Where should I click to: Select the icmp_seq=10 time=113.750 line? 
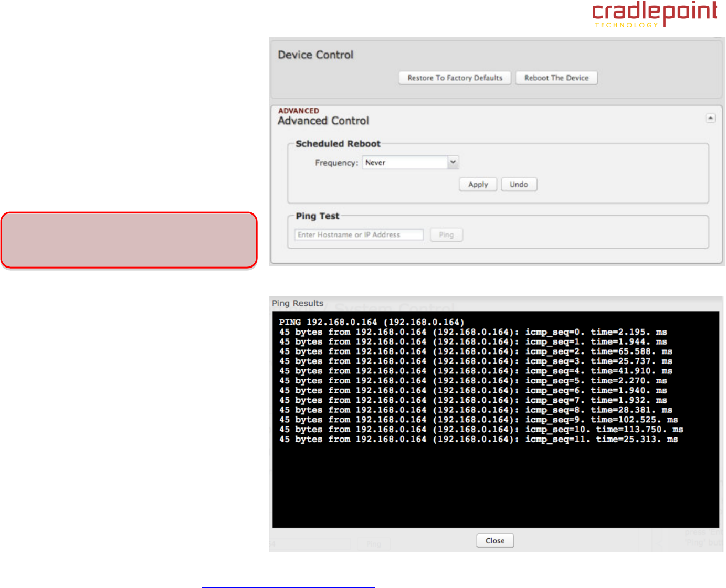(x=481, y=430)
